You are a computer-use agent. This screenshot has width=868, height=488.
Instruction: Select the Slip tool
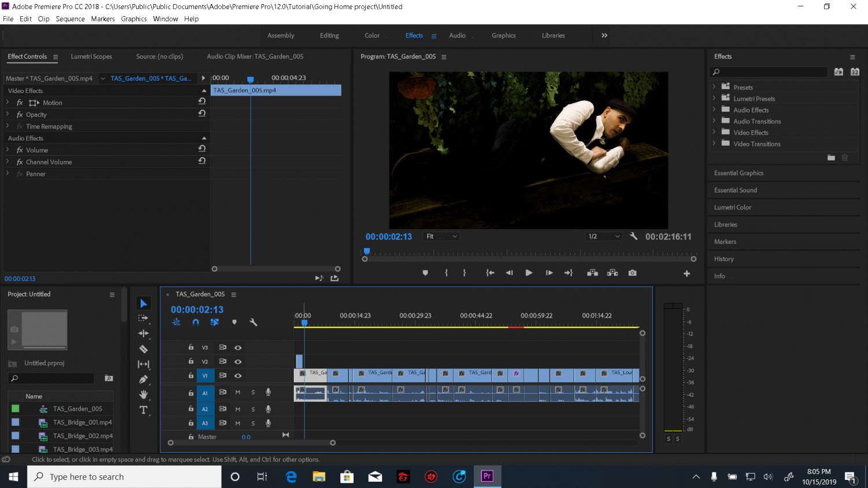(x=144, y=364)
